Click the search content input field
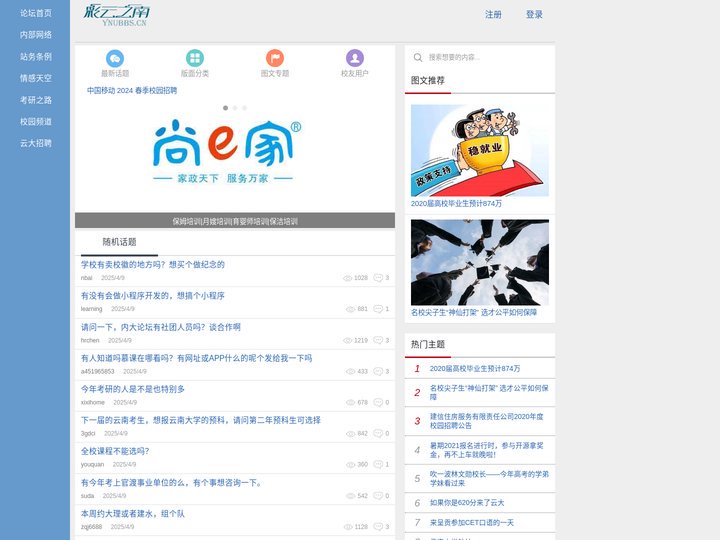Image resolution: width=720 pixels, height=540 pixels. click(489, 57)
